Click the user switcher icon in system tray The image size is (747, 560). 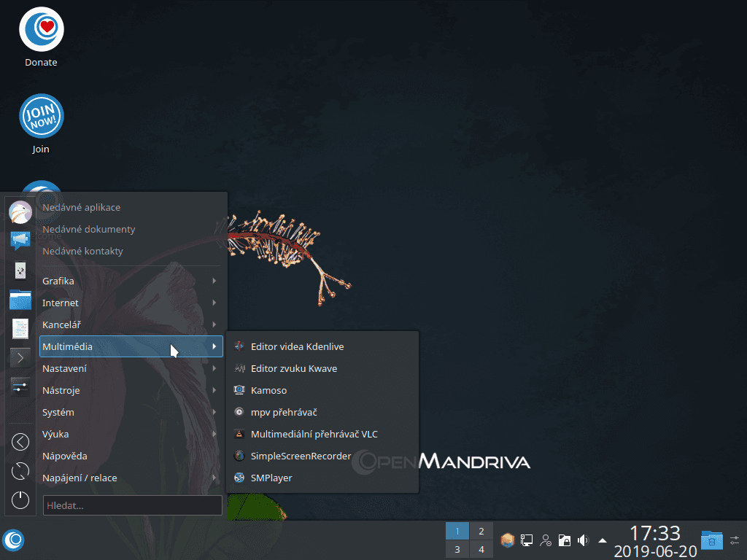pyautogui.click(x=546, y=540)
